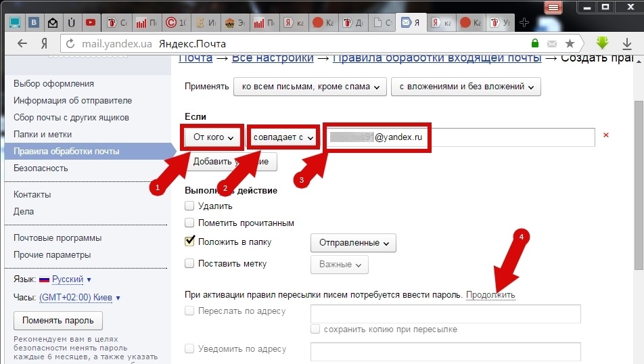Open the pinned envelope mail tab
The width and height of the screenshot is (644, 364).
[x=53, y=22]
